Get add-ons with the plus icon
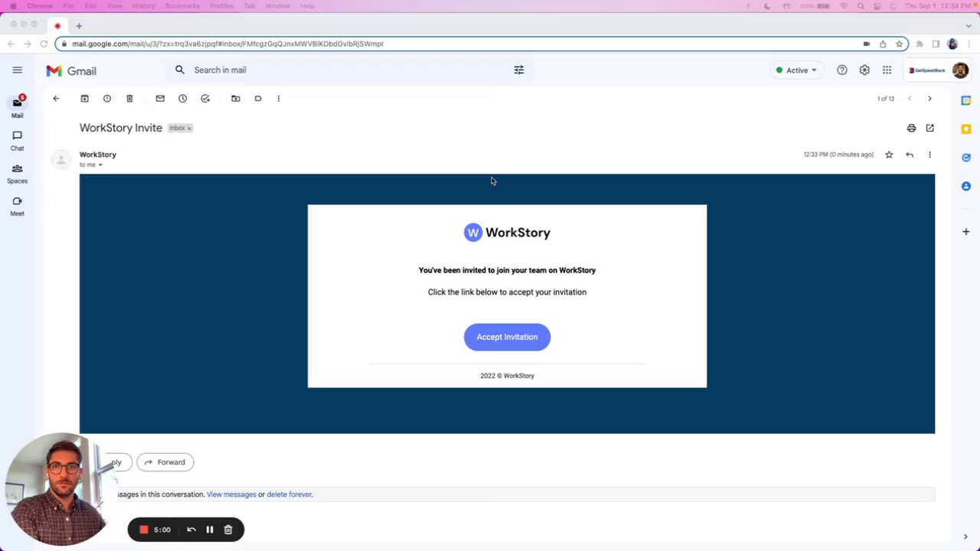 966,231
